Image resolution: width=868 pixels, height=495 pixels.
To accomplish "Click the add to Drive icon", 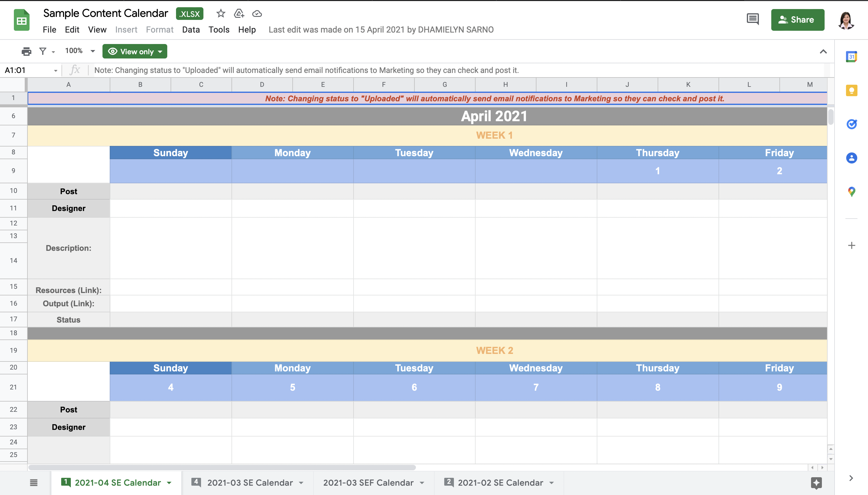I will click(239, 14).
